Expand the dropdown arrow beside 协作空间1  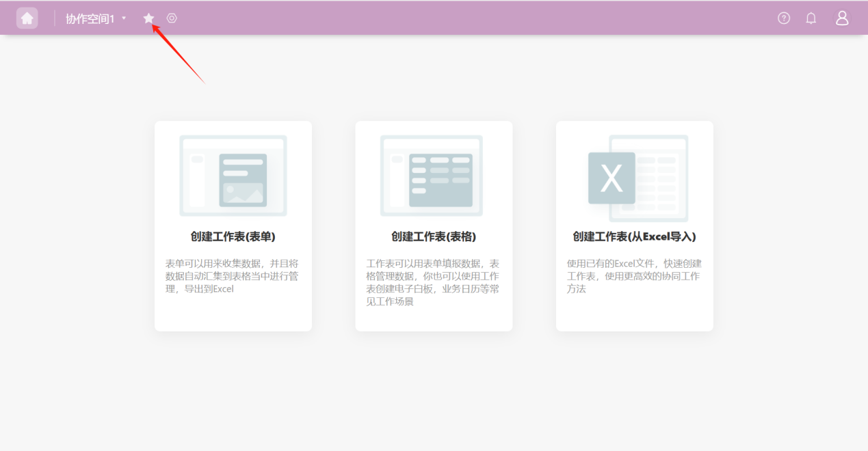point(124,18)
